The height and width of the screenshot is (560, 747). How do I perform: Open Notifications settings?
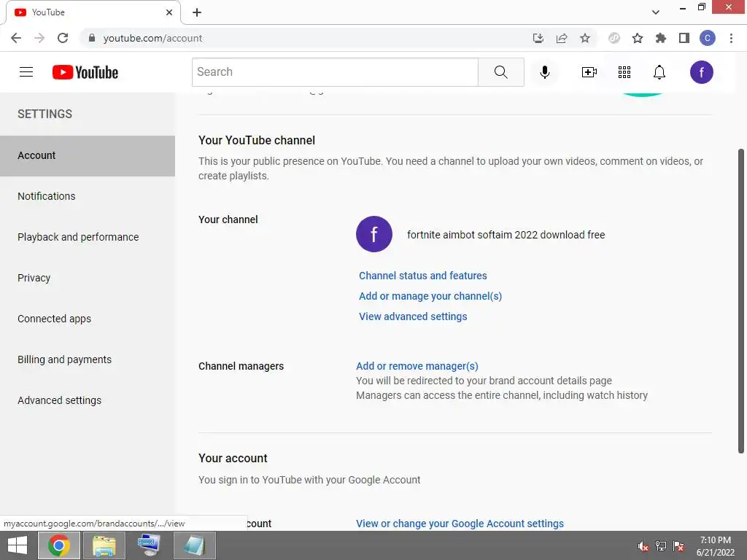point(88,196)
